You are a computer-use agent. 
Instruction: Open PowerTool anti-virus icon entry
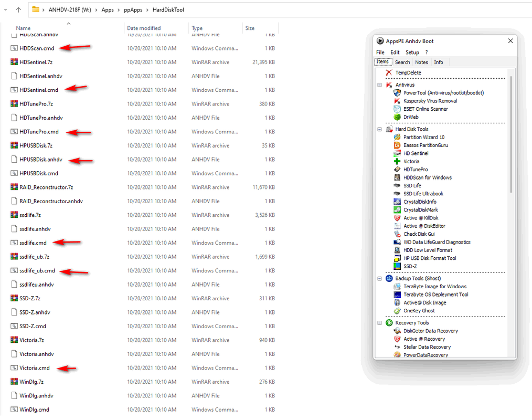click(397, 93)
